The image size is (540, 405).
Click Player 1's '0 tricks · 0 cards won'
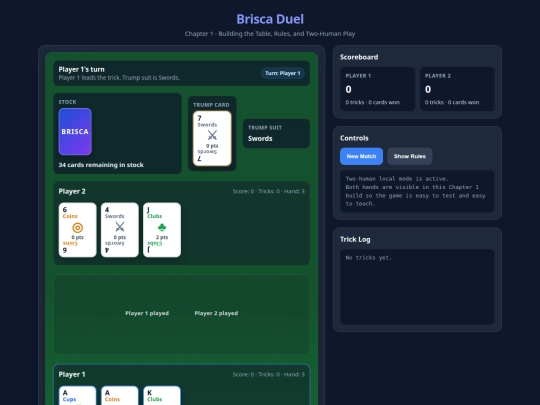point(373,102)
